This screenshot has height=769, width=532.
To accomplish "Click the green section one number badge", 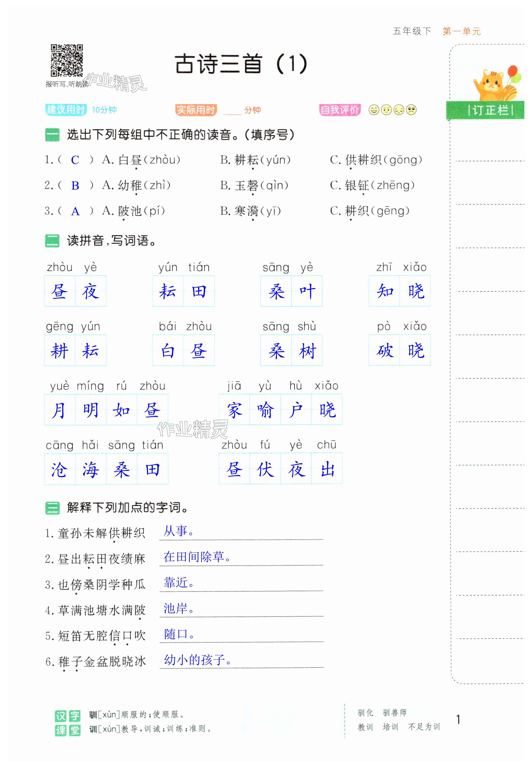I will [x=52, y=135].
